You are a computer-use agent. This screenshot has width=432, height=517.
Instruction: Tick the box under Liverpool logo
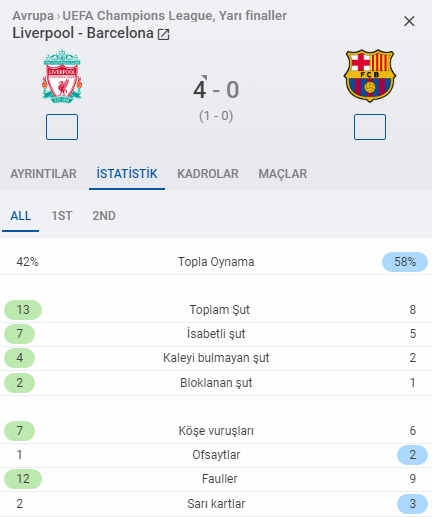[x=62, y=127]
